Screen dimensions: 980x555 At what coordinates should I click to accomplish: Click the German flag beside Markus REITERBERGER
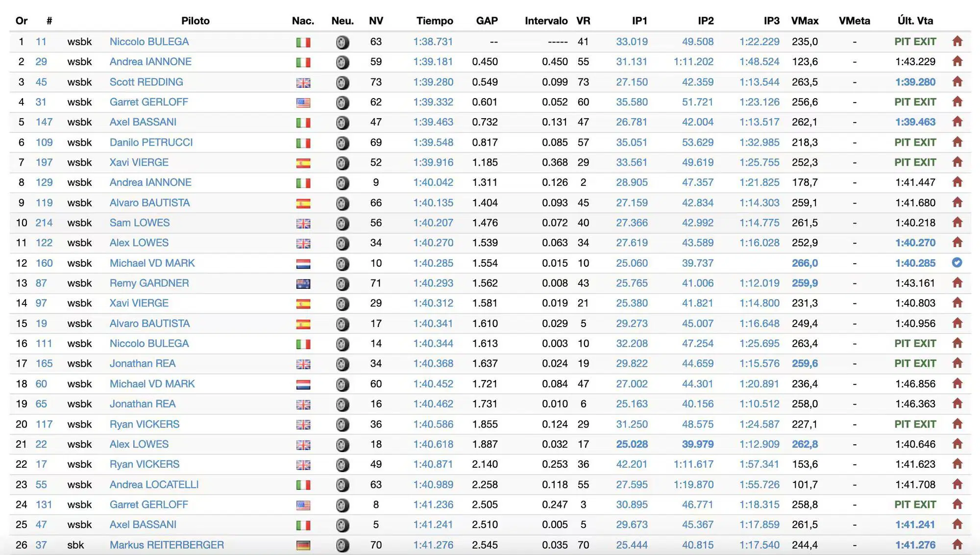[303, 545]
